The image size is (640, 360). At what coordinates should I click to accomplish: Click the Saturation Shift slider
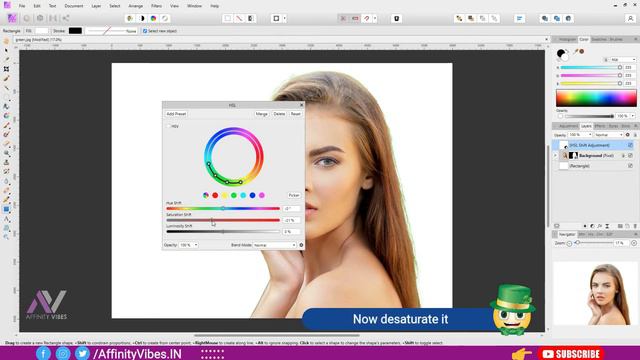223,220
